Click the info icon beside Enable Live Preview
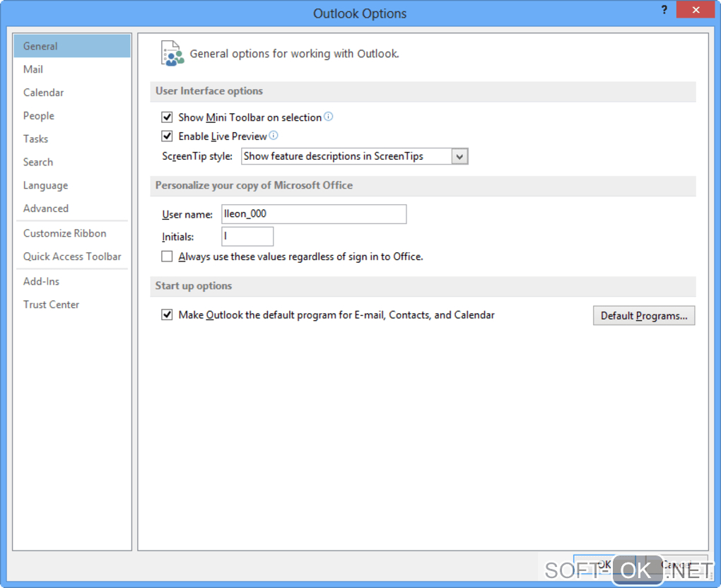Image resolution: width=721 pixels, height=588 pixels. [274, 135]
